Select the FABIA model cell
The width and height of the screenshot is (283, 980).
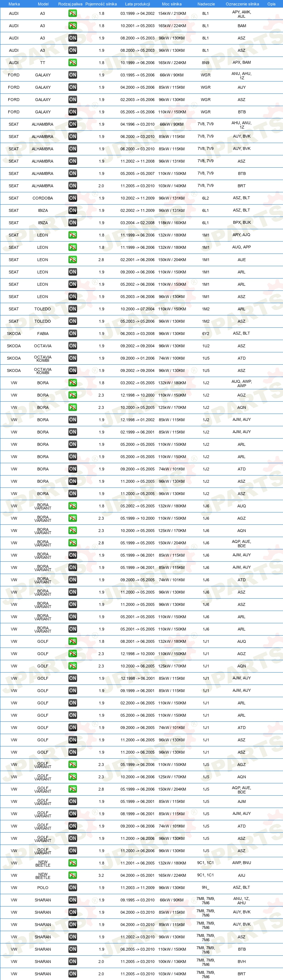click(x=43, y=334)
